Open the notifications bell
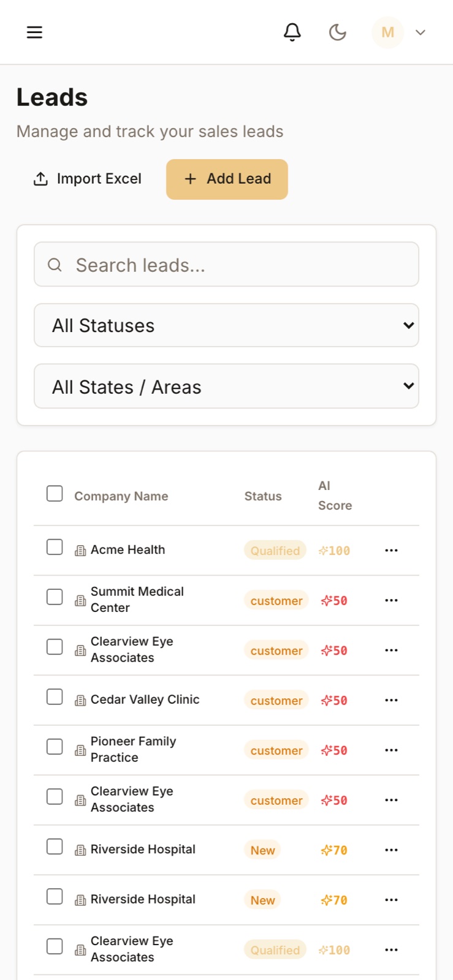This screenshot has width=453, height=980. pyautogui.click(x=292, y=32)
